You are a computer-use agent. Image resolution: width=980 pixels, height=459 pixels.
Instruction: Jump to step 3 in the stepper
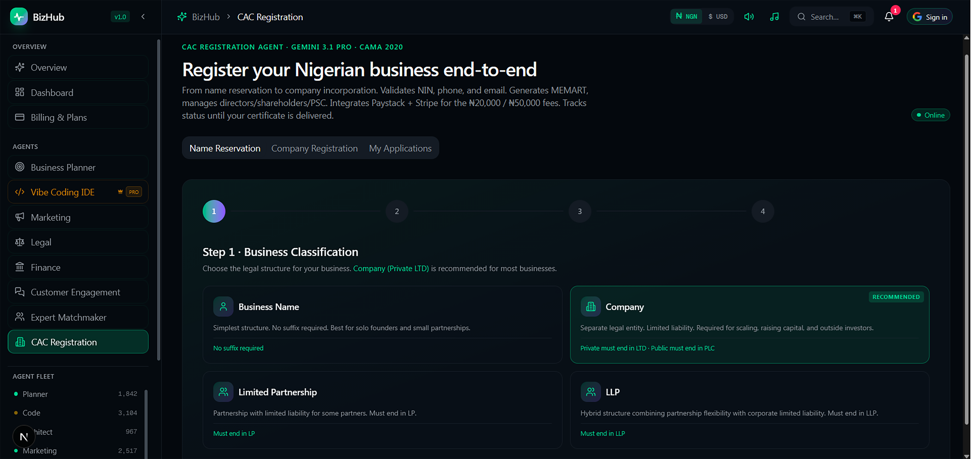click(580, 211)
